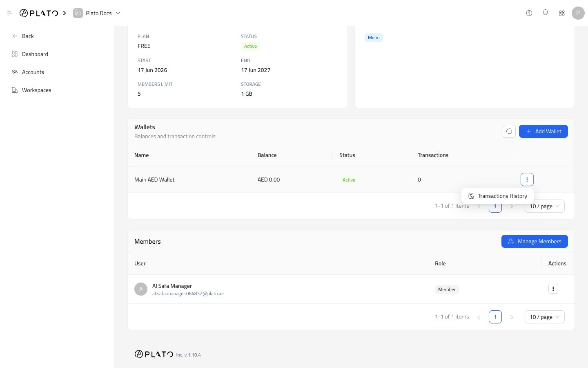Click the footer Plato logo
The image size is (588, 368).
pyautogui.click(x=154, y=354)
